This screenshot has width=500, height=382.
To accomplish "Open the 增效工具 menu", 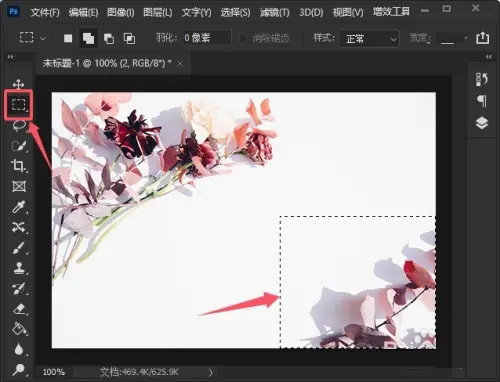I will click(391, 12).
